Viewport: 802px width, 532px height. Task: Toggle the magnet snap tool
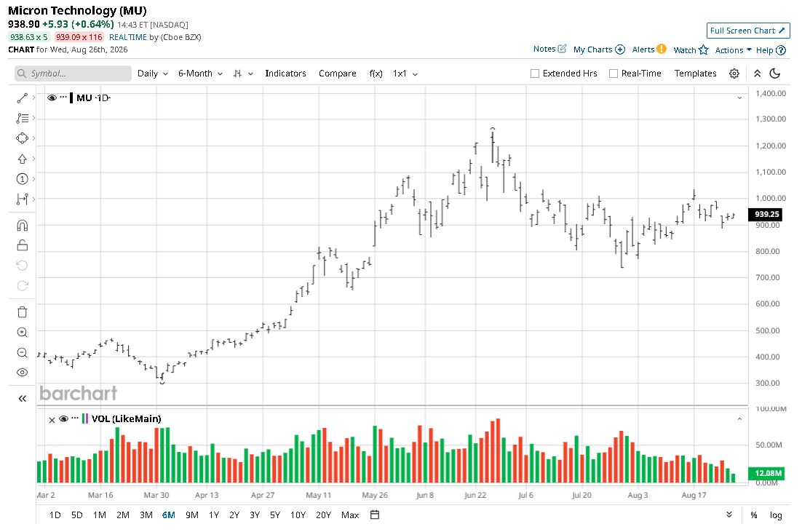click(x=22, y=226)
